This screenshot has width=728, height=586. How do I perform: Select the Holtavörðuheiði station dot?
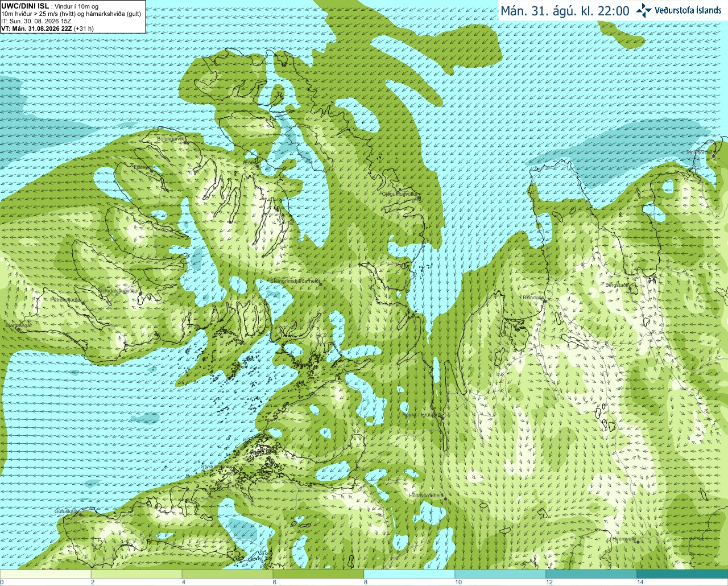(445, 499)
